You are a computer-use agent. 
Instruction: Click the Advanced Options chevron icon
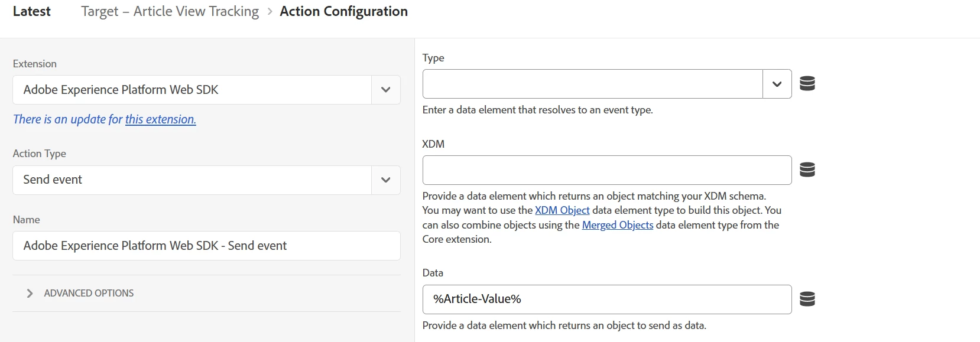pyautogui.click(x=30, y=293)
